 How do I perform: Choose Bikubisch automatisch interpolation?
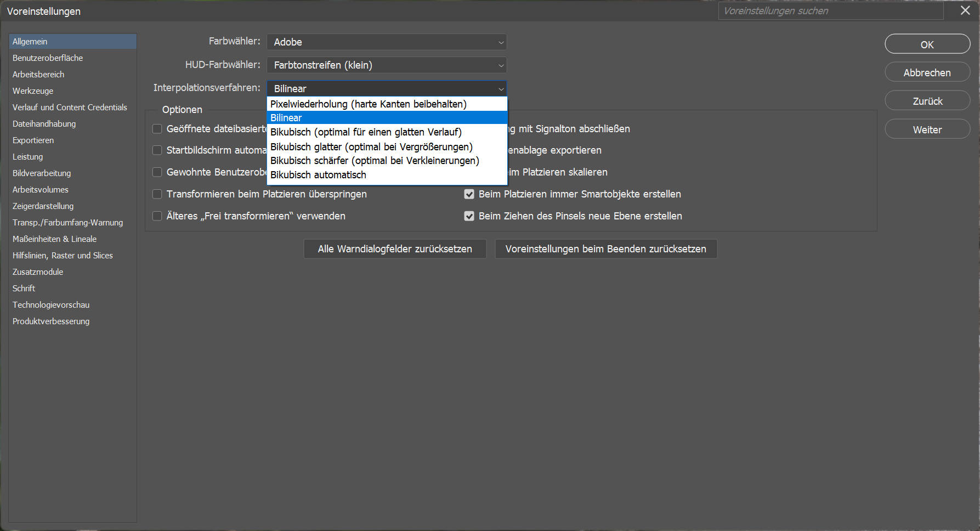pos(387,175)
